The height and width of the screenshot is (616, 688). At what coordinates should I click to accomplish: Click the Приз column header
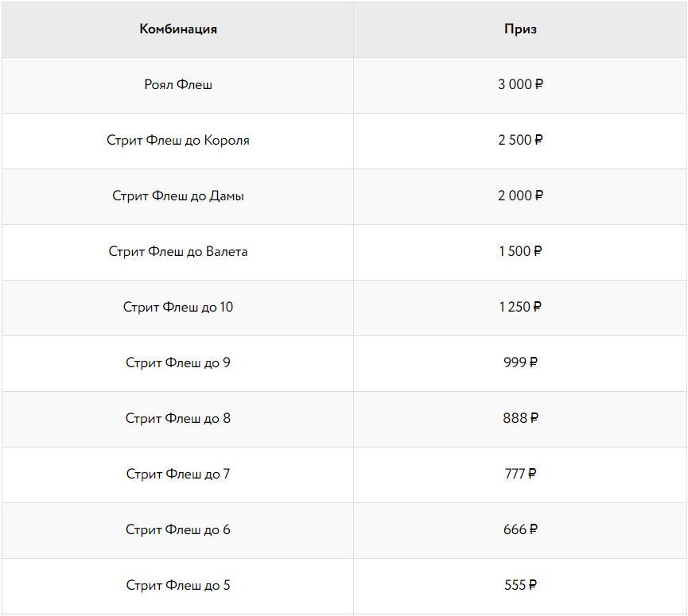tap(520, 29)
